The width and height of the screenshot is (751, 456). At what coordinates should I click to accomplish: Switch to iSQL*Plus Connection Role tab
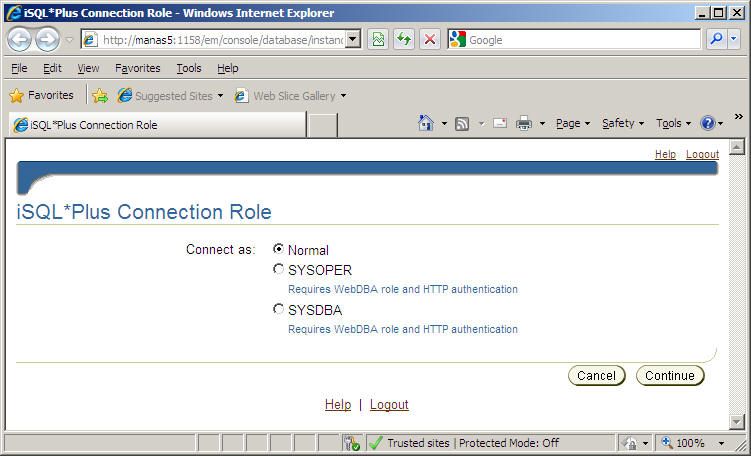(x=155, y=125)
